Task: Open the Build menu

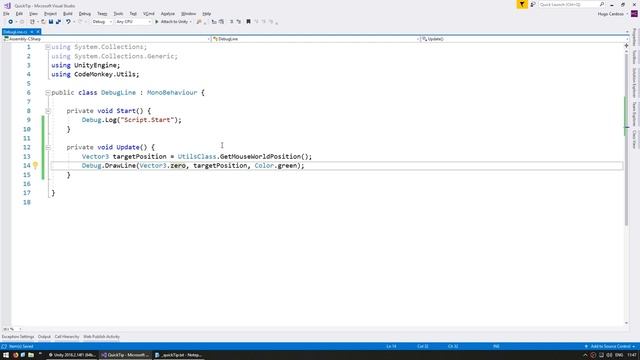Action: click(x=68, y=14)
